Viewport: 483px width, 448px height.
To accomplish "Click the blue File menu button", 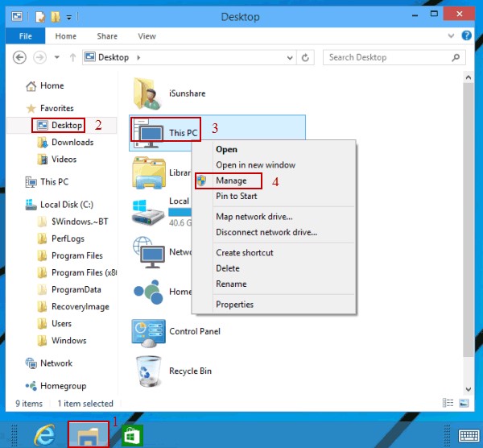I will point(26,36).
